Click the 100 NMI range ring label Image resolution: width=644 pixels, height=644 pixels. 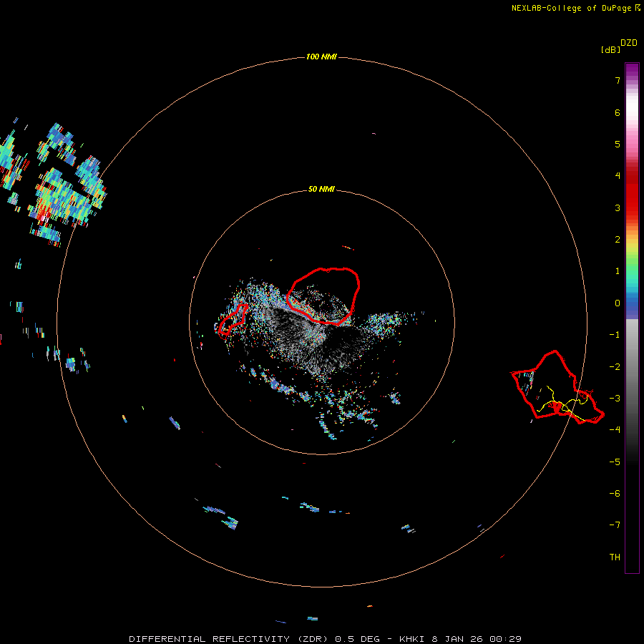[x=321, y=57]
